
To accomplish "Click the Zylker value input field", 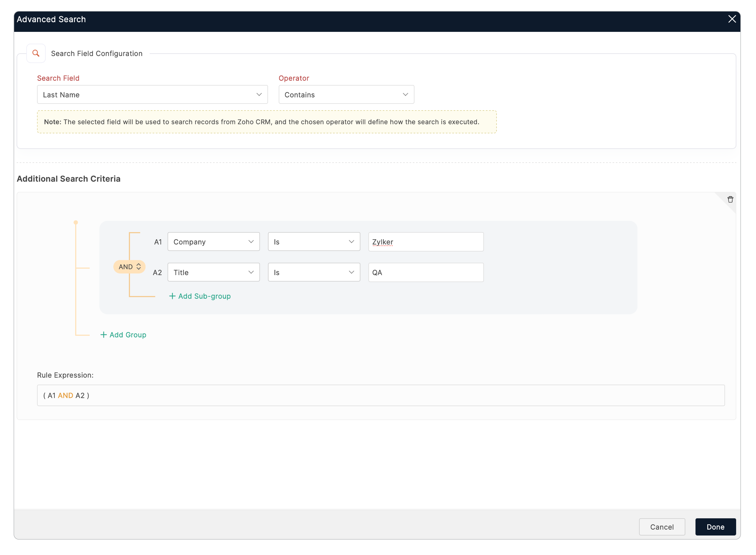I will click(426, 242).
